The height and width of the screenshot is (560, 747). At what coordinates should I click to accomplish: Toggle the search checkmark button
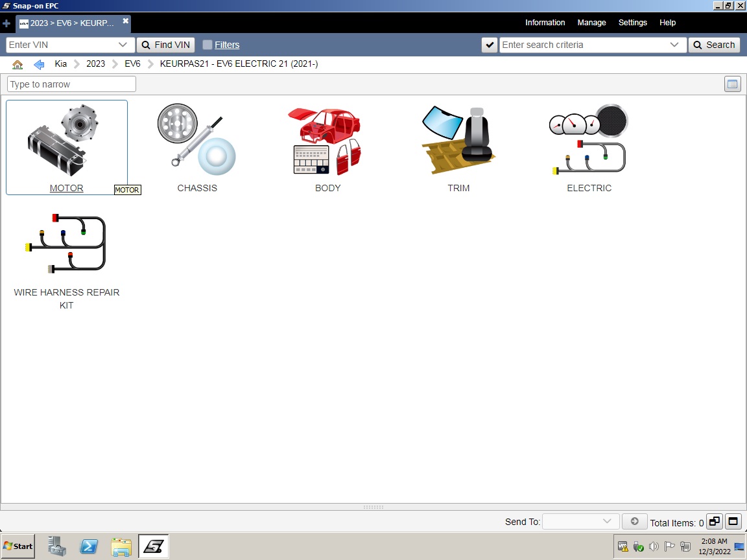[x=490, y=45]
